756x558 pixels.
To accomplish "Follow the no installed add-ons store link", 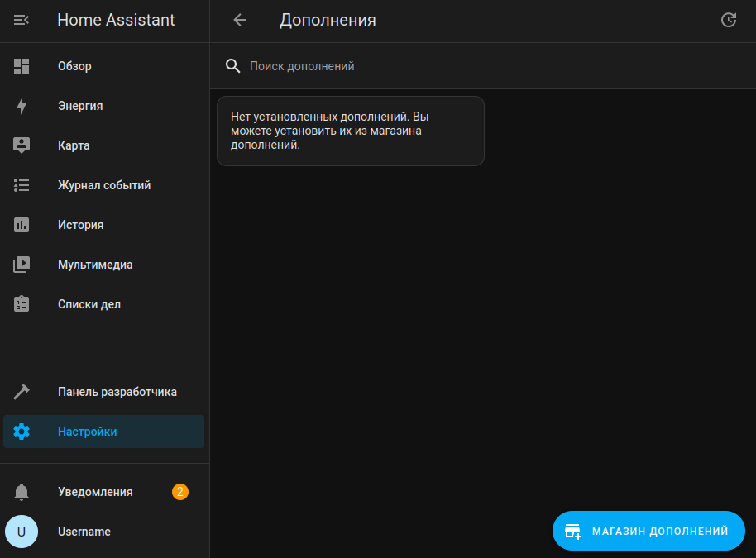I will pyautogui.click(x=329, y=131).
